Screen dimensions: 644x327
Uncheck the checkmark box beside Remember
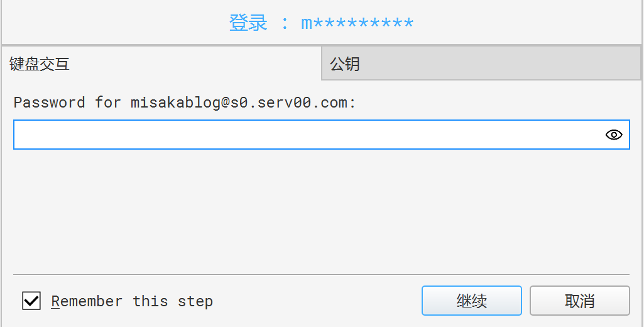(x=31, y=301)
